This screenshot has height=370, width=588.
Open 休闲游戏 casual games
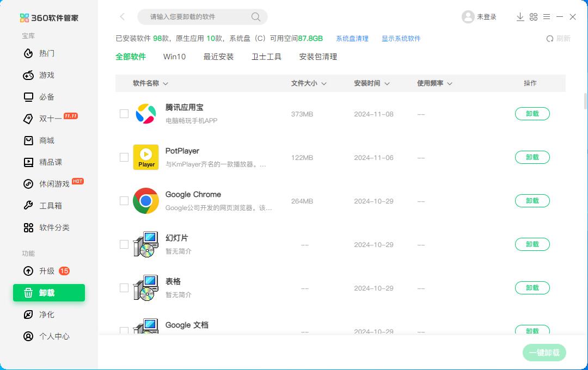52,184
